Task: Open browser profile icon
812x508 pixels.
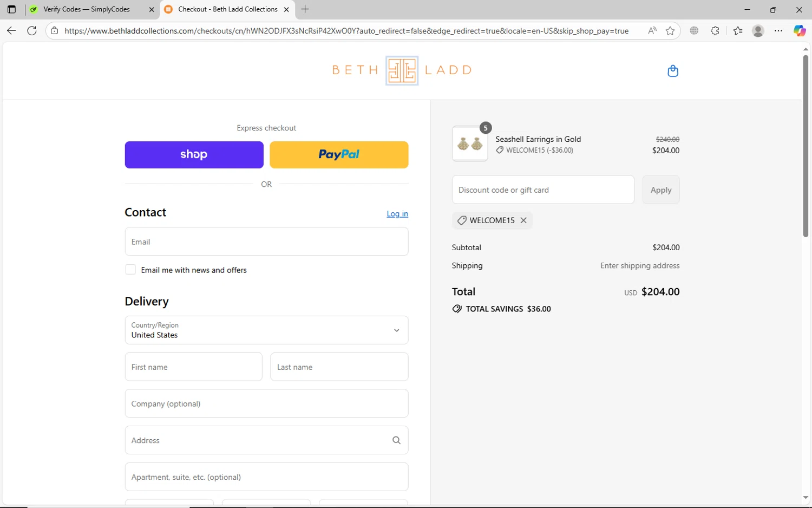Action: tap(758, 31)
